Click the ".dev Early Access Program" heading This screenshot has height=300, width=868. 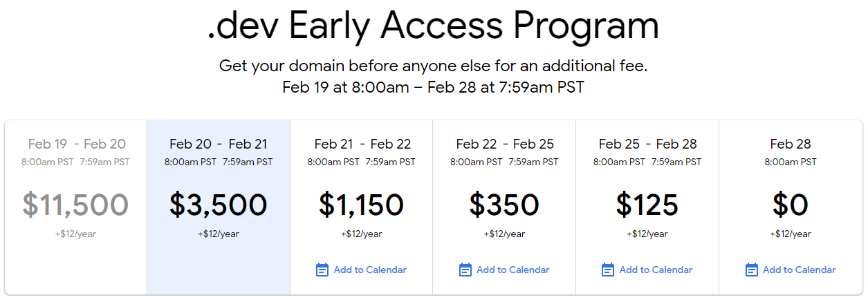tap(434, 26)
